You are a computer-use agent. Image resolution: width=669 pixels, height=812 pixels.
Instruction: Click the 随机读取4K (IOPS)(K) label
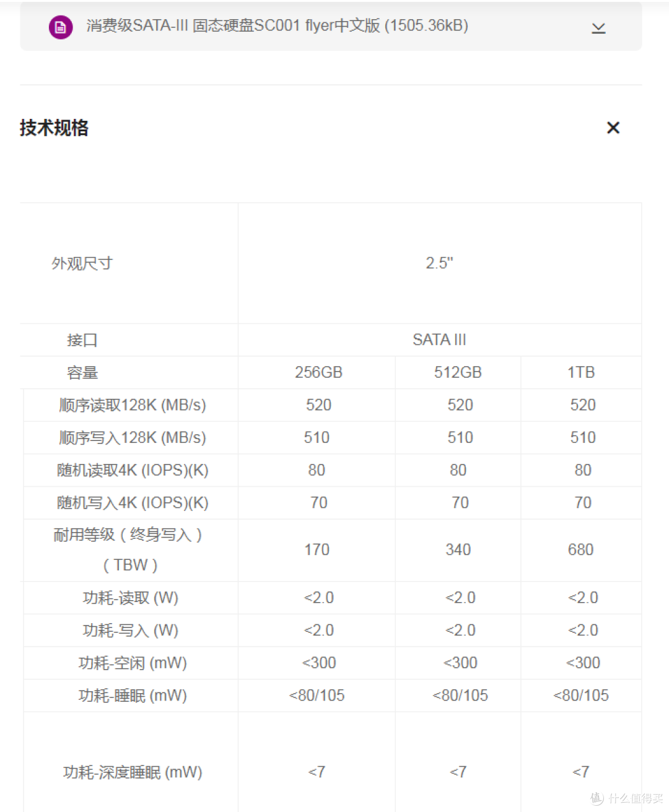132,470
